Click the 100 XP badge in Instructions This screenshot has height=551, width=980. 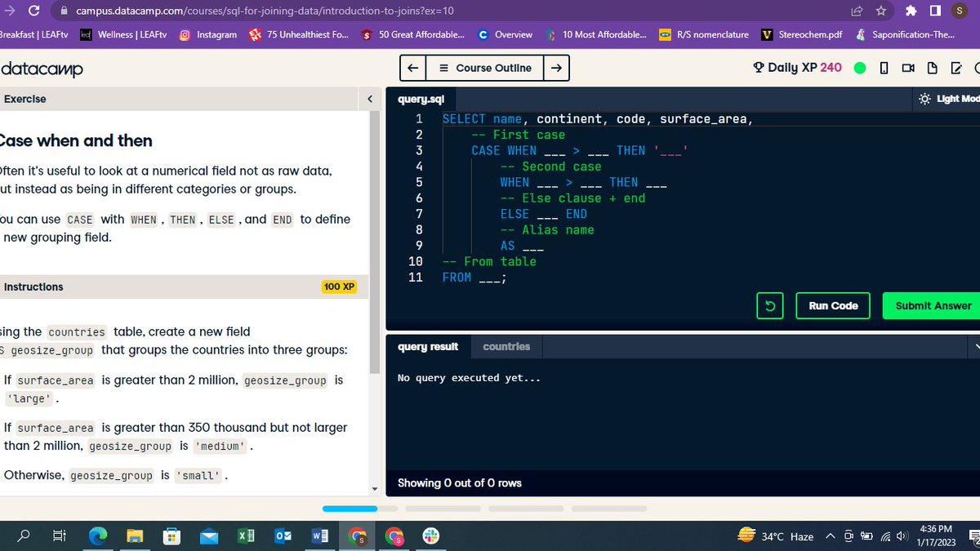pos(339,287)
